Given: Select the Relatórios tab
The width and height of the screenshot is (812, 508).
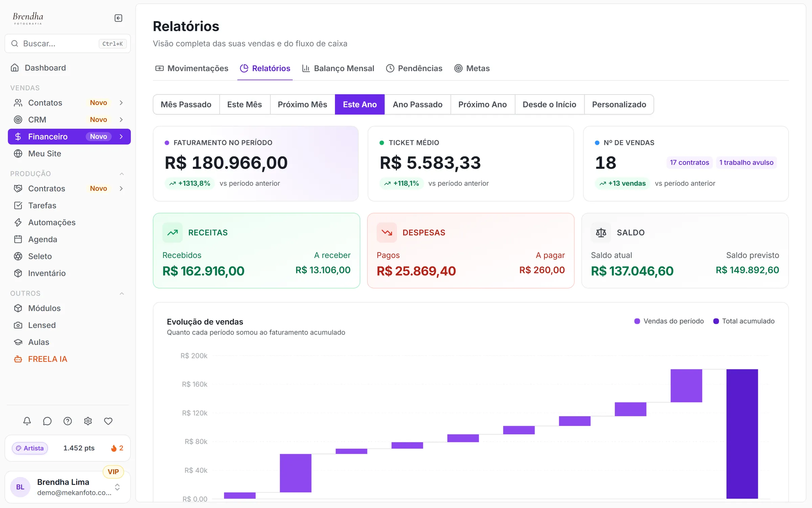Looking at the screenshot, I should pos(265,68).
